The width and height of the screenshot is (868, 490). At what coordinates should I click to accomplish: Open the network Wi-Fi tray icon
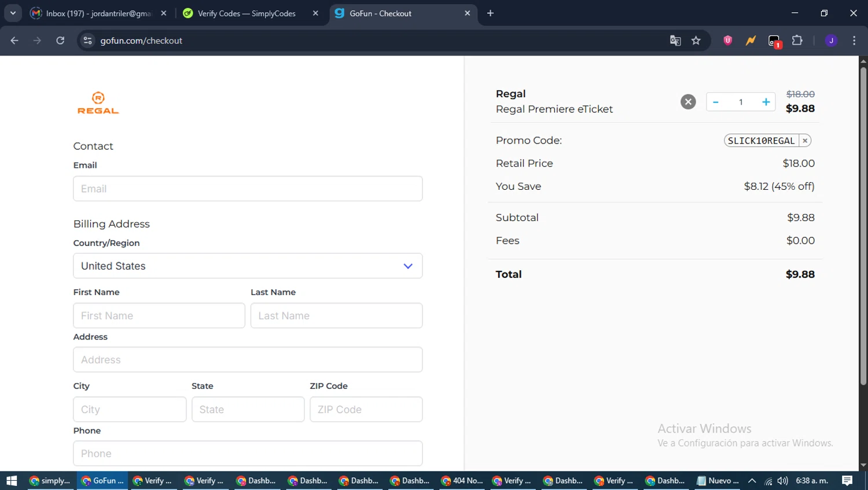coord(768,481)
